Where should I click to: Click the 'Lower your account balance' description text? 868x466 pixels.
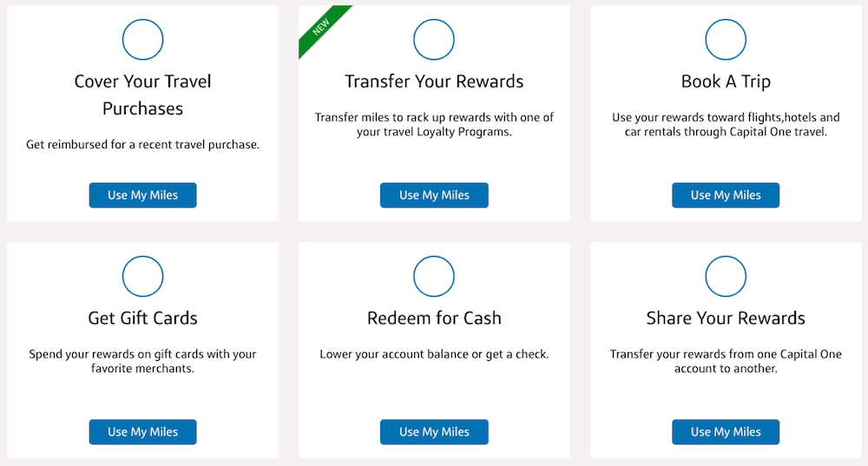click(434, 354)
